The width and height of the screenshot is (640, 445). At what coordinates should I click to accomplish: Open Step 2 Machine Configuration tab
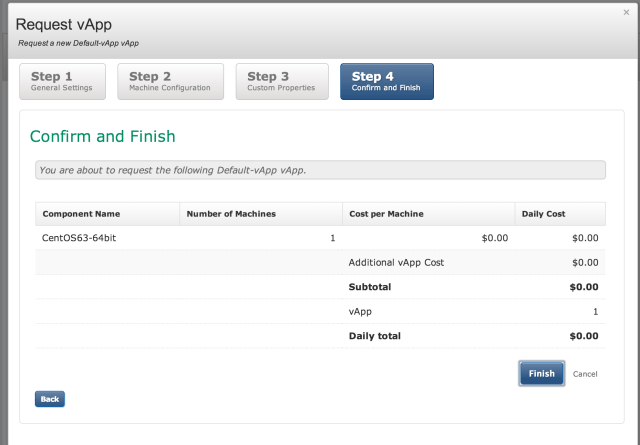pyautogui.click(x=170, y=81)
